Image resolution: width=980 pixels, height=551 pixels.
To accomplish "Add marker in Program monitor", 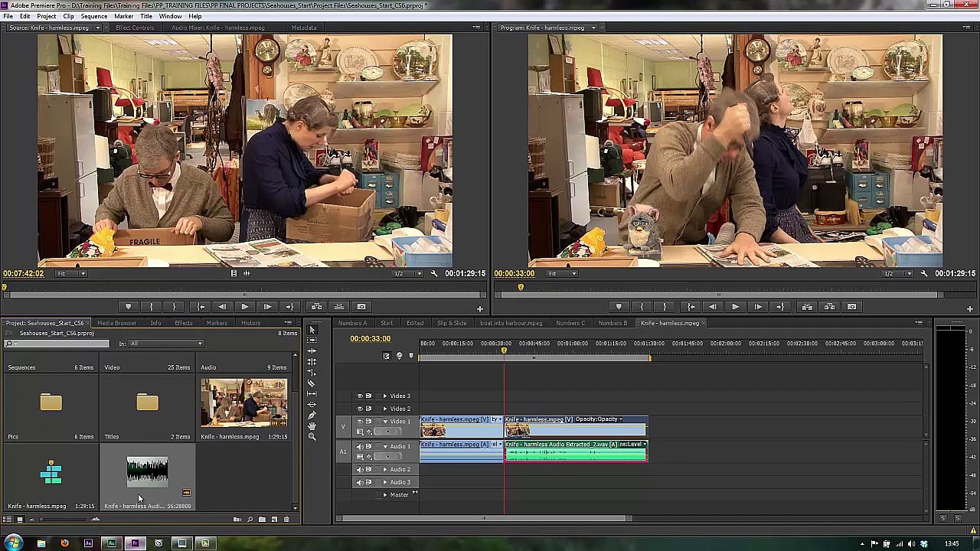I will [x=619, y=307].
